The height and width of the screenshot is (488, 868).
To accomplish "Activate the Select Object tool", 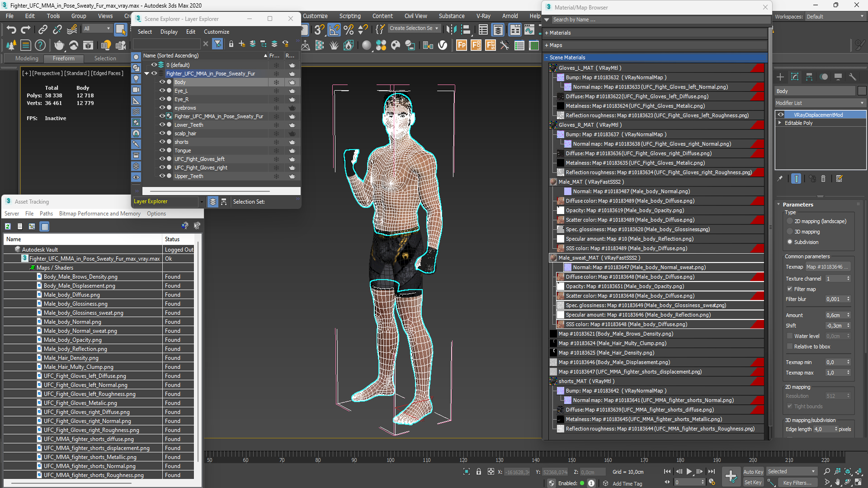I will point(120,30).
